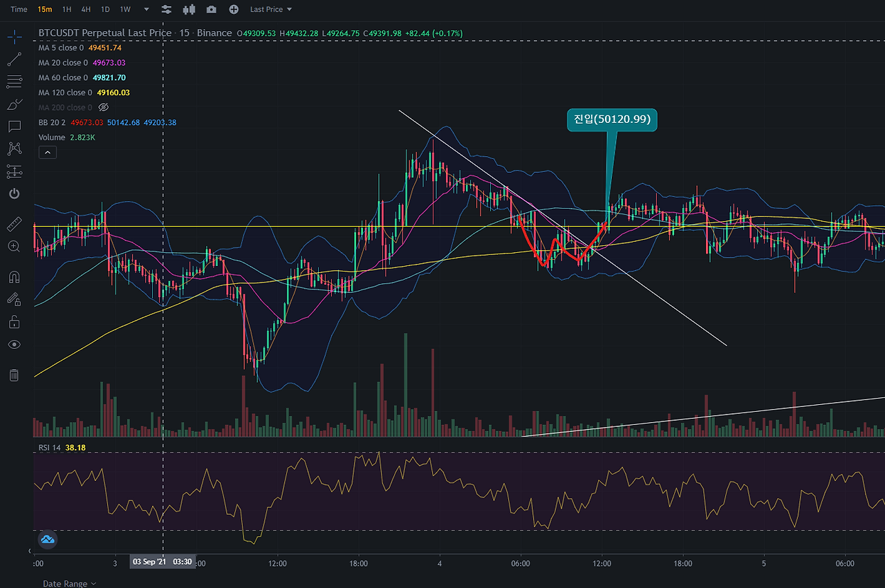Click the MA 5 value 49451.74
This screenshot has height=588, width=885.
click(x=105, y=48)
